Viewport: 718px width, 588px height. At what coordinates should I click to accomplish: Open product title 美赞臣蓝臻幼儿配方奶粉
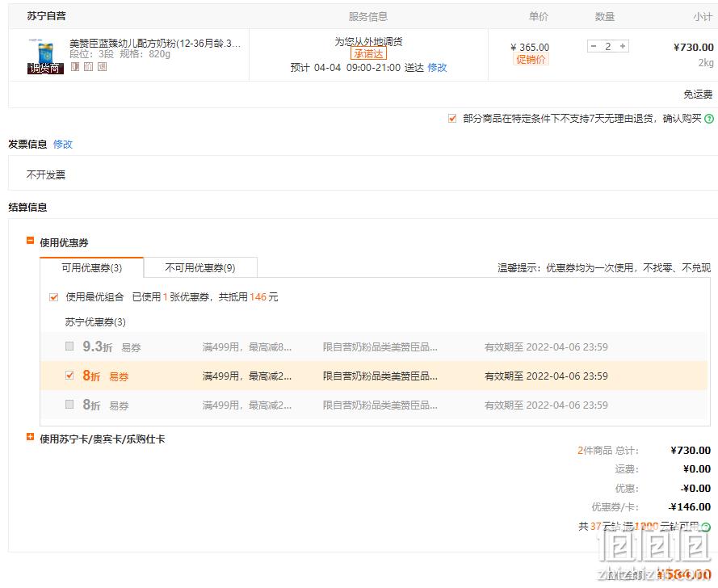click(155, 44)
